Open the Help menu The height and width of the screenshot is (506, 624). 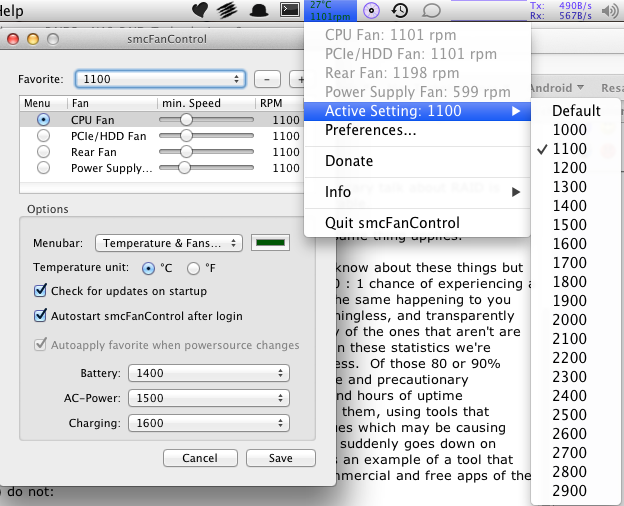coord(11,11)
